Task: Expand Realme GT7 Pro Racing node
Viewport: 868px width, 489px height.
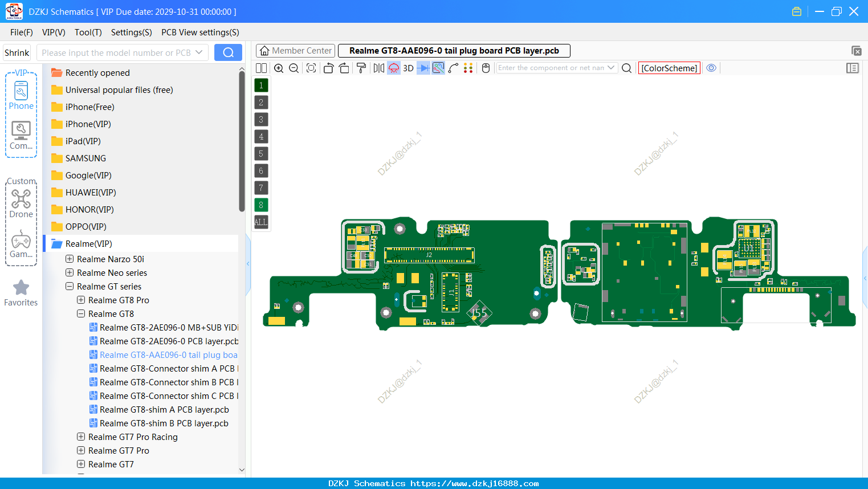Action: [x=81, y=437]
